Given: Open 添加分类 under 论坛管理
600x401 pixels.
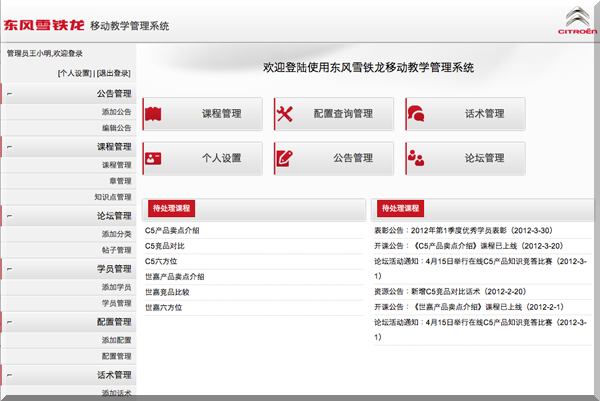Looking at the screenshot, I should point(116,234).
